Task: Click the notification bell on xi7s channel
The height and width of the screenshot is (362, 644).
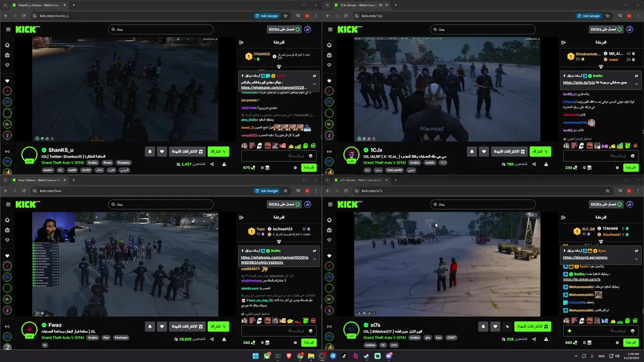Action: tap(483, 326)
